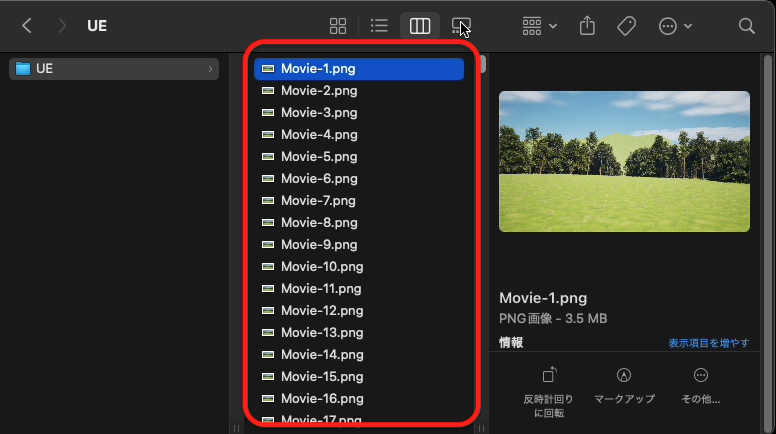Open the group-by dropdown
The width and height of the screenshot is (776, 434).
(539, 26)
